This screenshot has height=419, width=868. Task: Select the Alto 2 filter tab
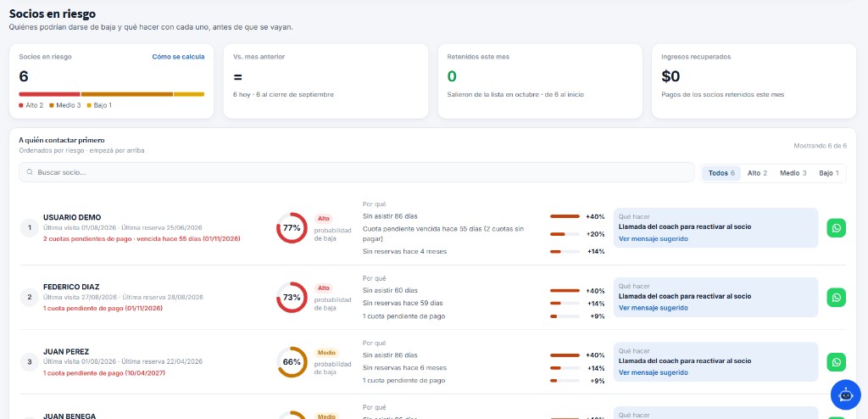[757, 173]
